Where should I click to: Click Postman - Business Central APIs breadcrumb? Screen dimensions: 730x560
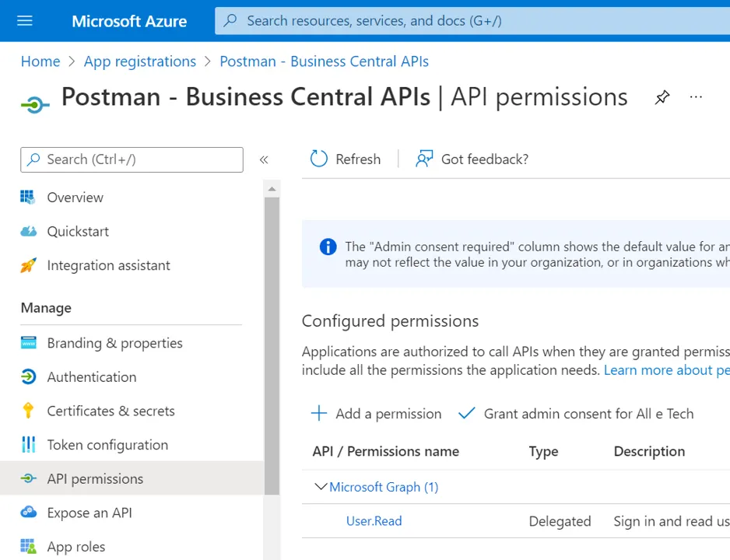click(324, 61)
